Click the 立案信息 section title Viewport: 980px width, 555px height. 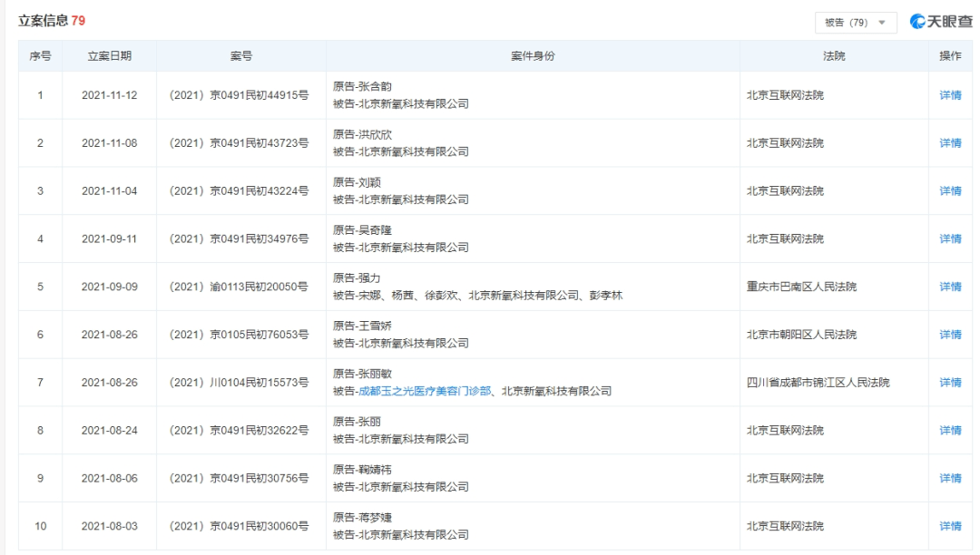[44, 21]
